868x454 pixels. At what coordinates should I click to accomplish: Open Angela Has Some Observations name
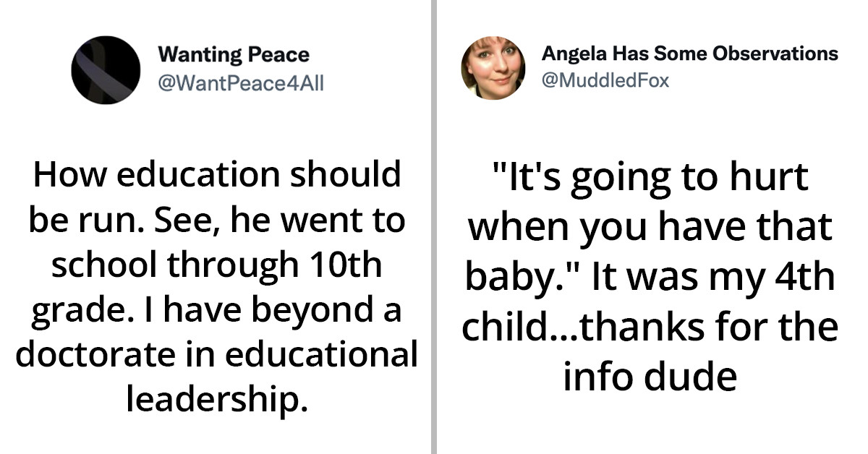click(x=689, y=53)
